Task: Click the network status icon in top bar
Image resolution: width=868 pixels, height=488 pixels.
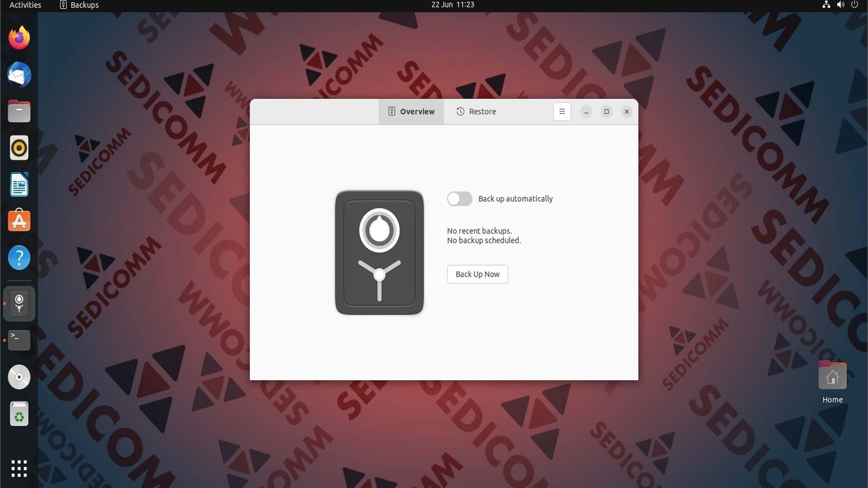Action: pos(826,5)
